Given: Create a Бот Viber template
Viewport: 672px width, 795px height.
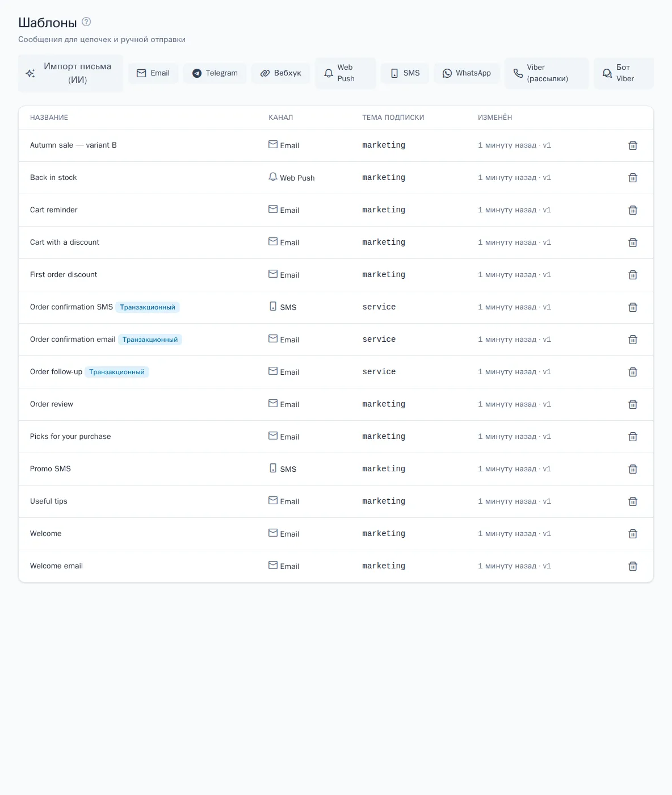Looking at the screenshot, I should pyautogui.click(x=624, y=73).
